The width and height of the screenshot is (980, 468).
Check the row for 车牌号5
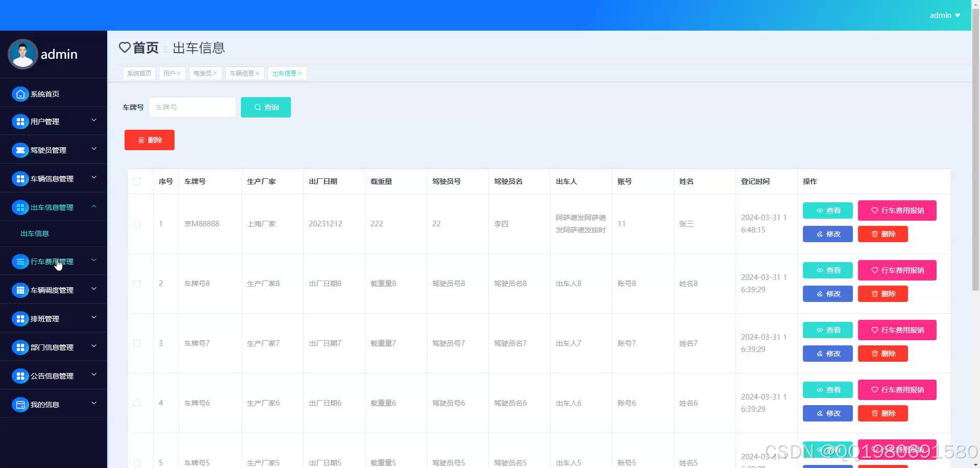pyautogui.click(x=137, y=463)
